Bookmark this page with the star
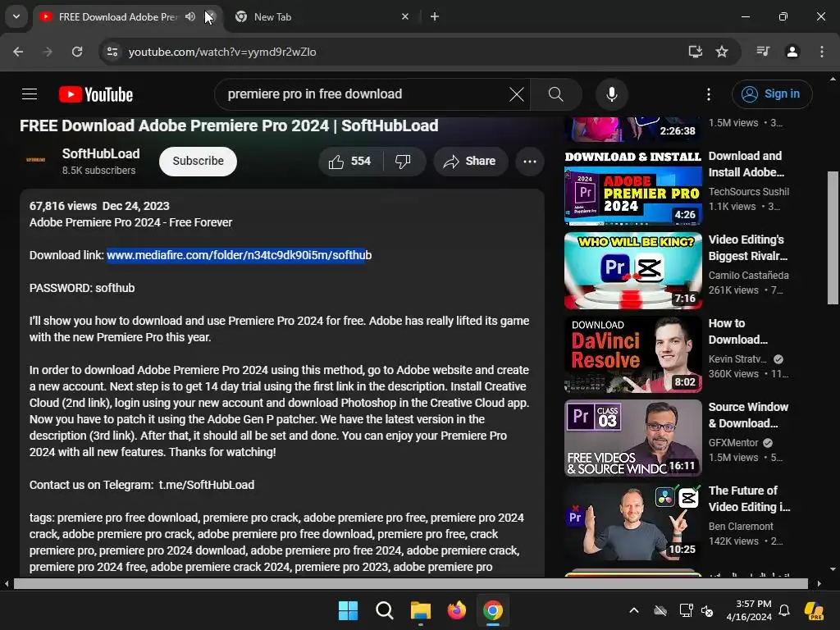This screenshot has height=630, width=840. [722, 52]
